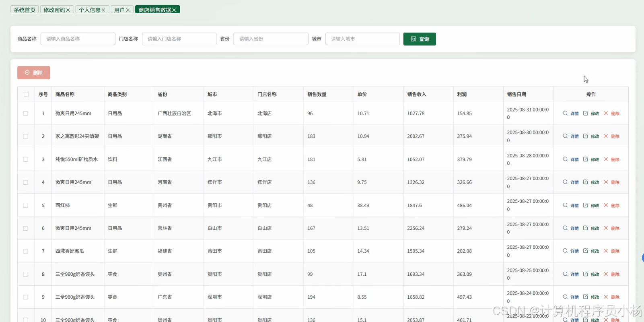View details of row 5 西红柿
This screenshot has width=644, height=322.
coord(571,205)
